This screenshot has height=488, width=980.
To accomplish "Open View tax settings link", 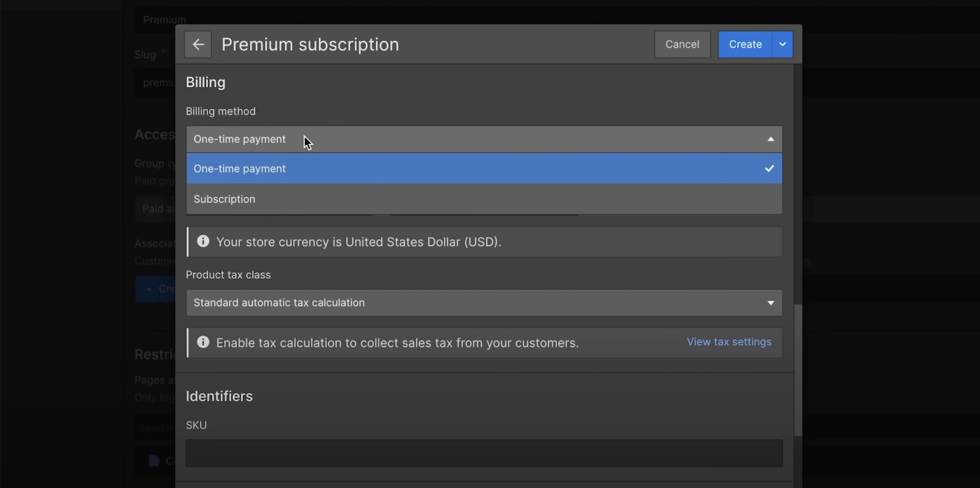I will tap(729, 342).
